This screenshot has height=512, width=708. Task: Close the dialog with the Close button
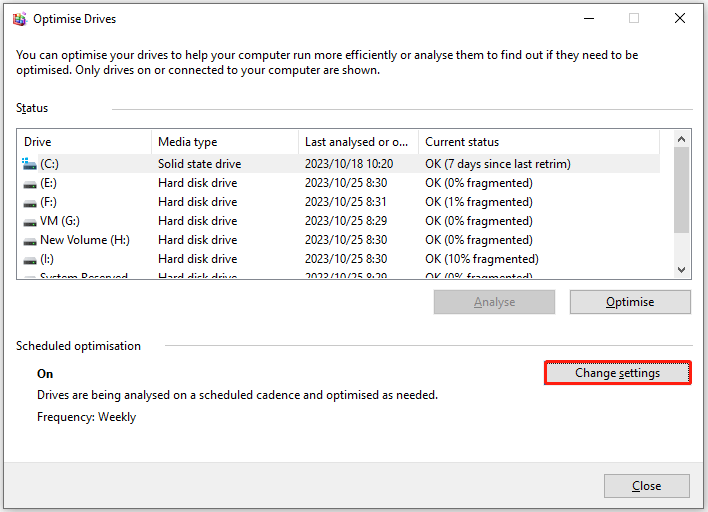[647, 486]
